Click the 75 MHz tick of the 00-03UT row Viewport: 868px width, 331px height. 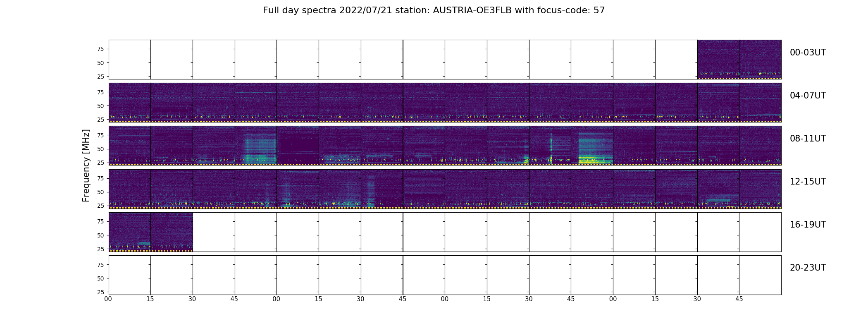[100, 49]
